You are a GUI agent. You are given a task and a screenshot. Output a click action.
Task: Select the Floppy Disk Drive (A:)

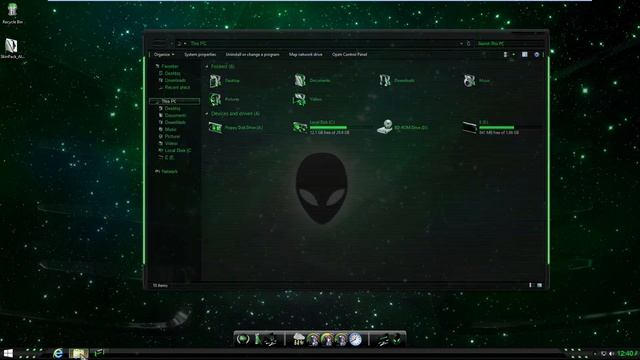pyautogui.click(x=236, y=128)
